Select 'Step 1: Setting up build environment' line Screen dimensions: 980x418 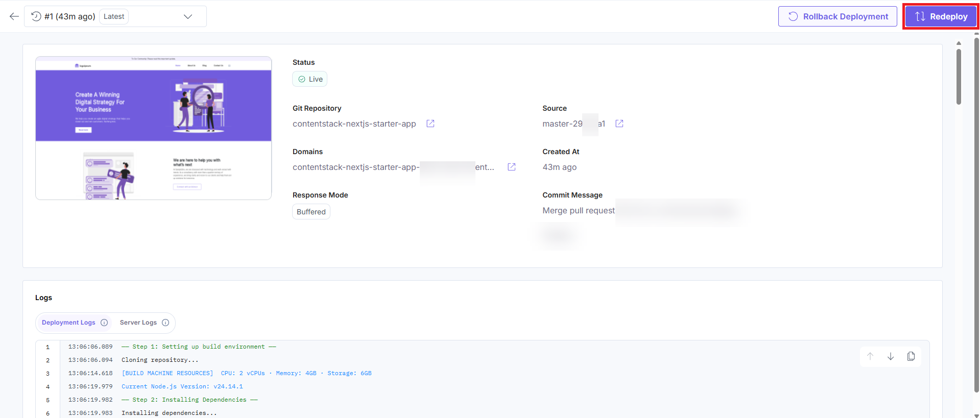(x=199, y=347)
